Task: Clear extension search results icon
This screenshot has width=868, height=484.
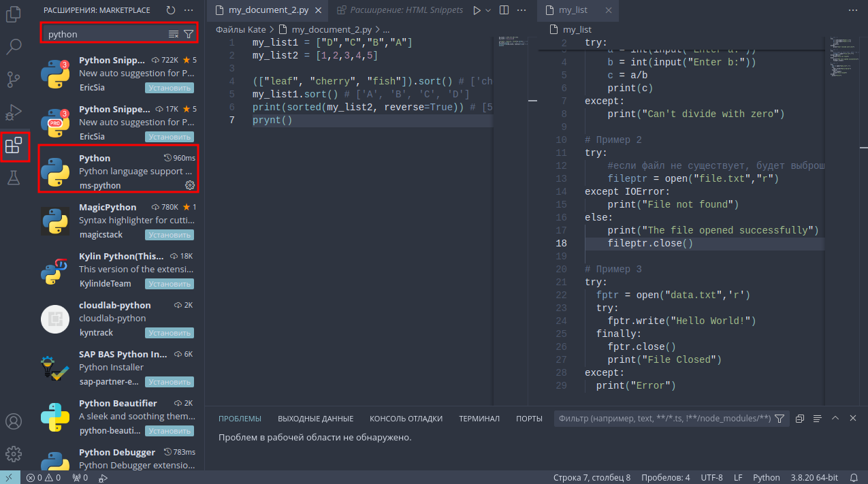Action: coord(174,34)
